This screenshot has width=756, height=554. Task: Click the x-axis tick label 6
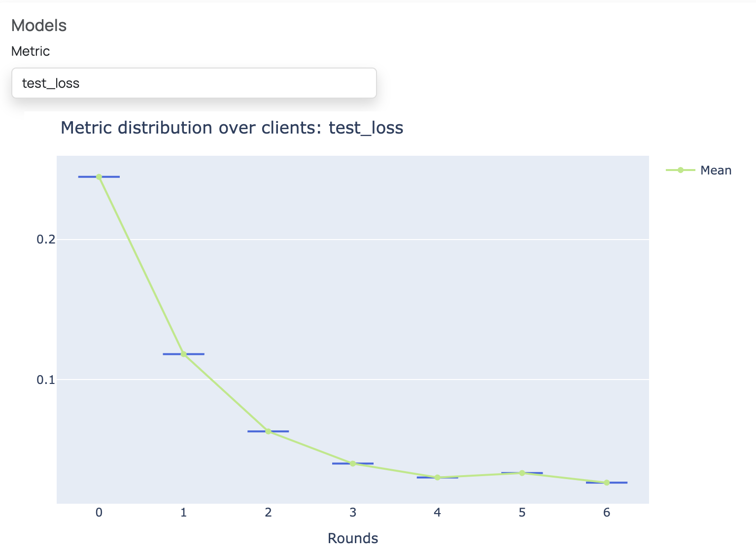[x=607, y=513]
